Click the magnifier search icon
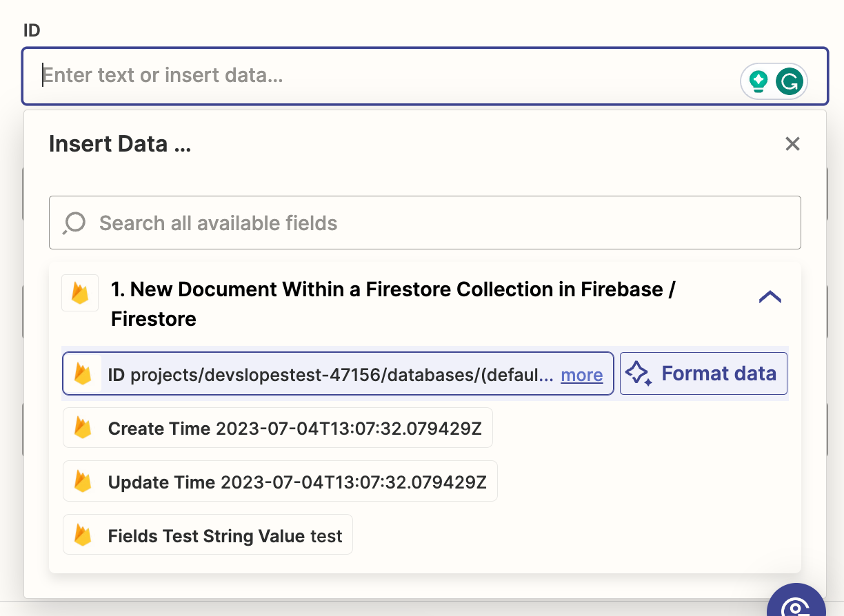 pos(74,223)
